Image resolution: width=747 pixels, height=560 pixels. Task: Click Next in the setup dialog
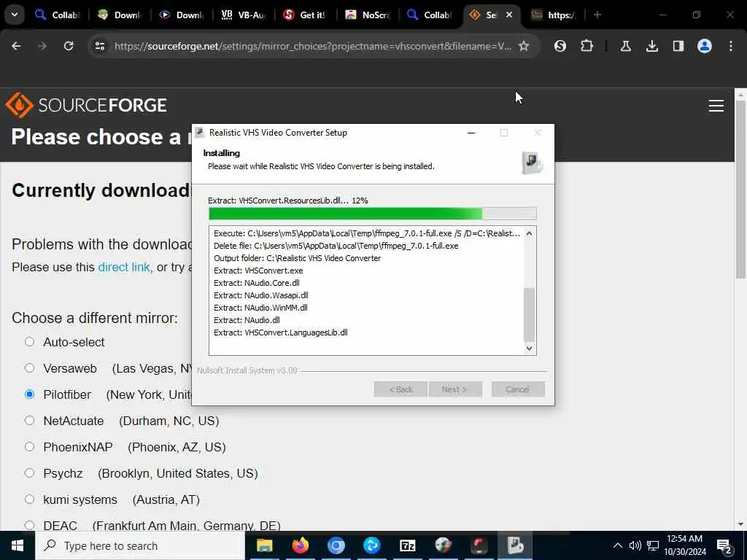pyautogui.click(x=455, y=389)
